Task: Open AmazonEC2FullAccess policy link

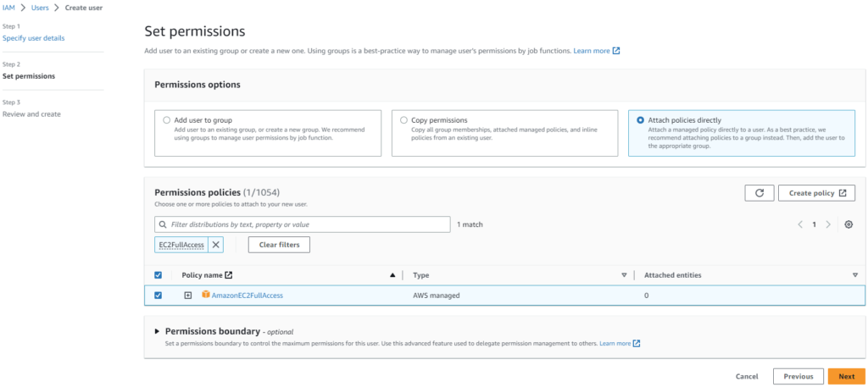Action: 248,296
